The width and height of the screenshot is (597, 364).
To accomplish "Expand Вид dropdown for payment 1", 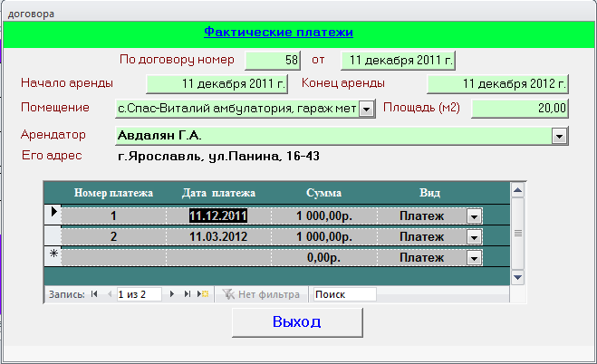I will 474,216.
